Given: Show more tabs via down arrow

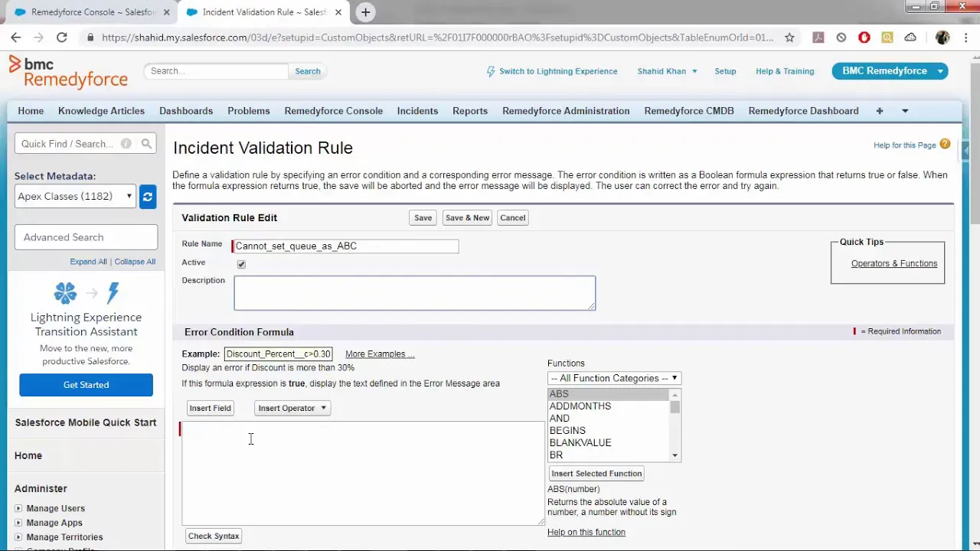Looking at the screenshot, I should [x=905, y=111].
